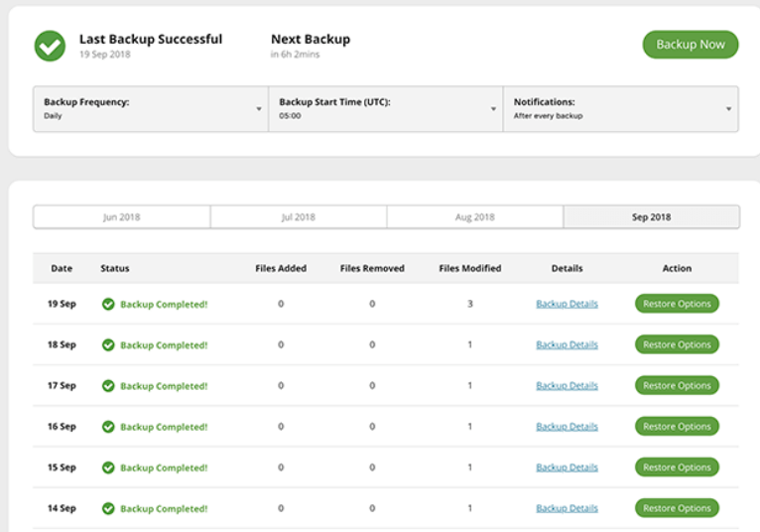760x532 pixels.
Task: Switch to the Aug 2018 tab
Action: coord(475,217)
